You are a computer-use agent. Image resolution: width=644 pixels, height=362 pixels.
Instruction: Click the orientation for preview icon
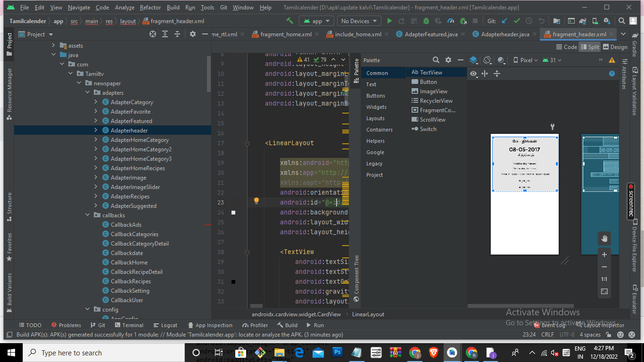tap(487, 60)
